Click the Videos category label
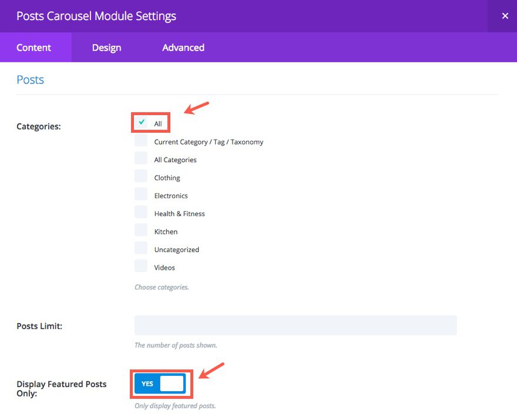Image resolution: width=517 pixels, height=420 pixels. 164,268
